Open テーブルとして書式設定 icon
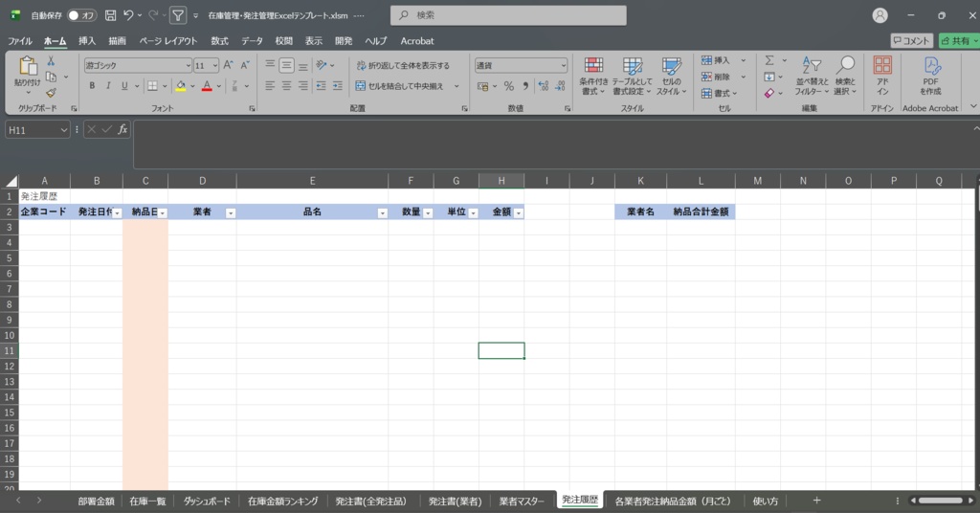This screenshot has width=980, height=513. point(632,77)
